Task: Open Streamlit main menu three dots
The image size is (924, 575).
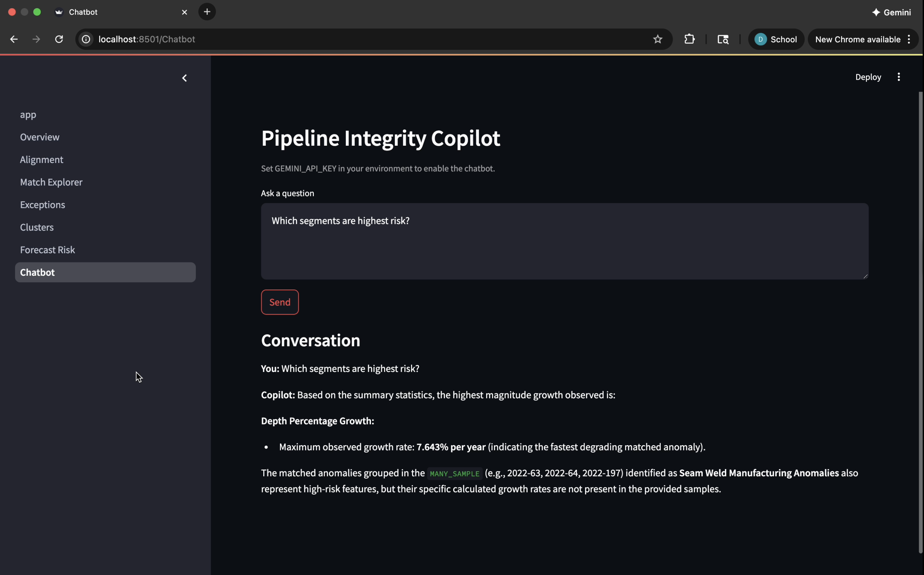Action: [x=899, y=77]
